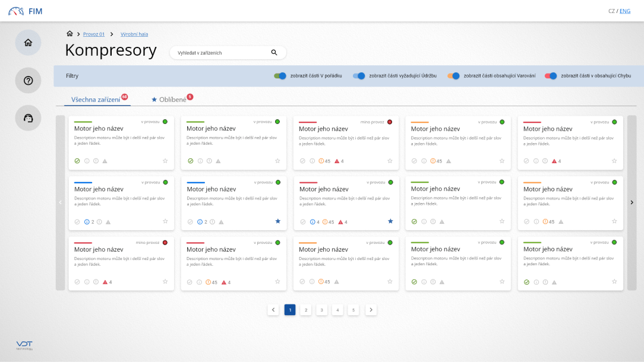Toggle 'zobrazit části v obsahující Chybu' filter
The width and height of the screenshot is (644, 362).
[x=551, y=76]
